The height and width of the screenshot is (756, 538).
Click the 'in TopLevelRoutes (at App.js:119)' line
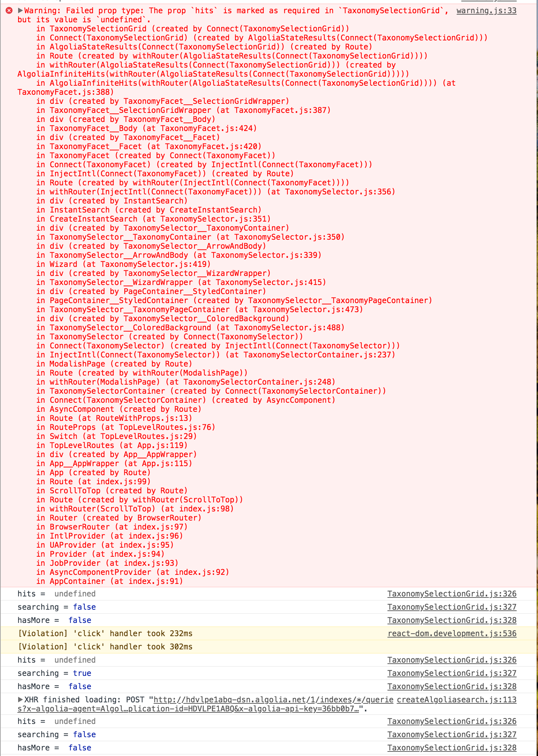(112, 445)
